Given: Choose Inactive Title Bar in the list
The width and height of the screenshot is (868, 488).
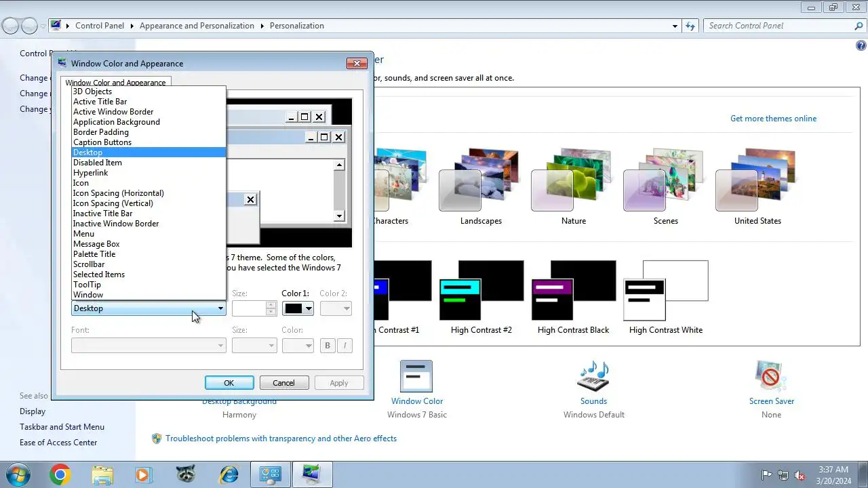Looking at the screenshot, I should [x=149, y=213].
